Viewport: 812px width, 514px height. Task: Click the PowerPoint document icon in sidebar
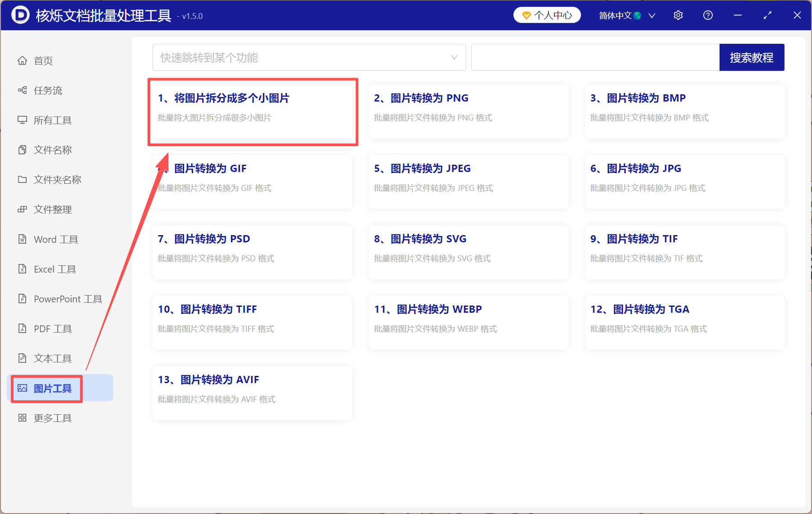tap(22, 299)
